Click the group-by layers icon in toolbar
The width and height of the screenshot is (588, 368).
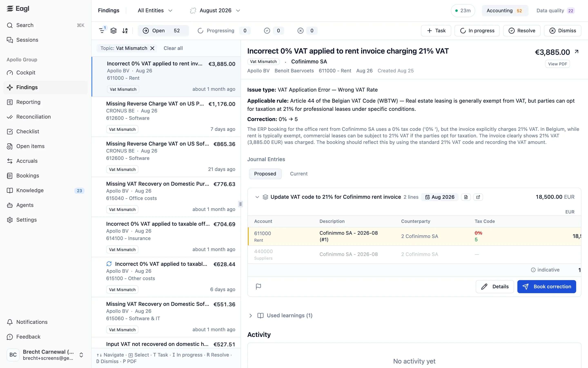[114, 31]
